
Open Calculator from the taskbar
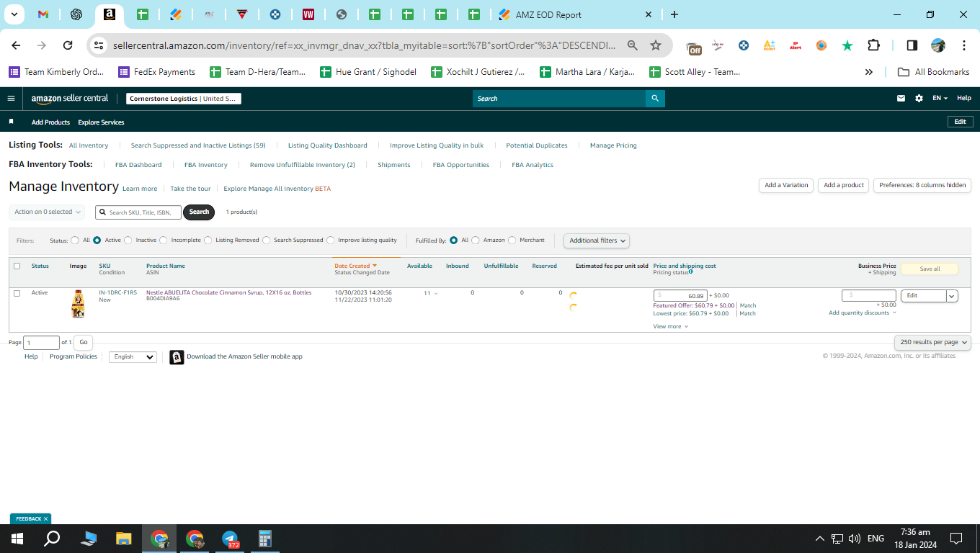[265, 539]
